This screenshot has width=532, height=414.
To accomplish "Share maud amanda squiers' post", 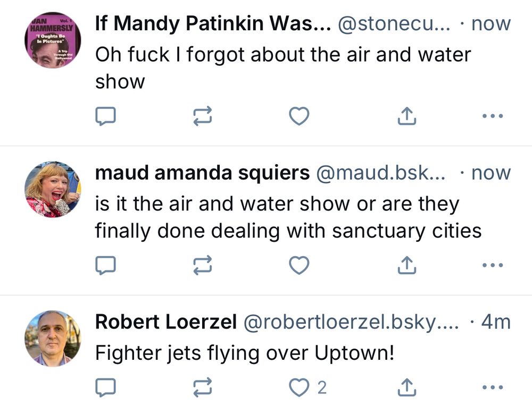I will point(406,265).
